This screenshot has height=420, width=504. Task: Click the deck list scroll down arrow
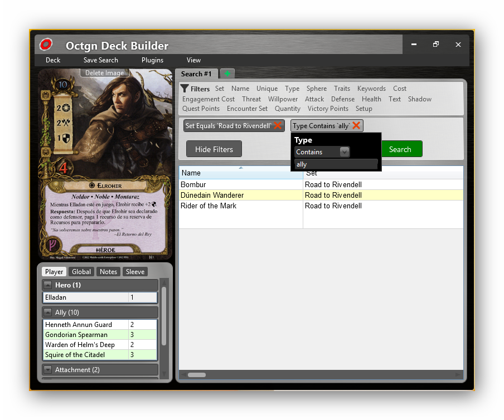click(164, 374)
